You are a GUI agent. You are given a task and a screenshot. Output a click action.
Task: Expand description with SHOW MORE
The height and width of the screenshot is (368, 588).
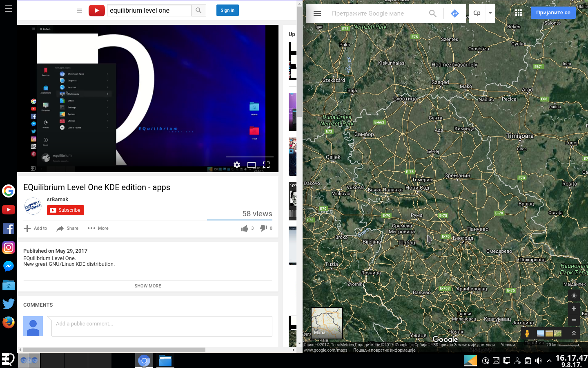(148, 286)
